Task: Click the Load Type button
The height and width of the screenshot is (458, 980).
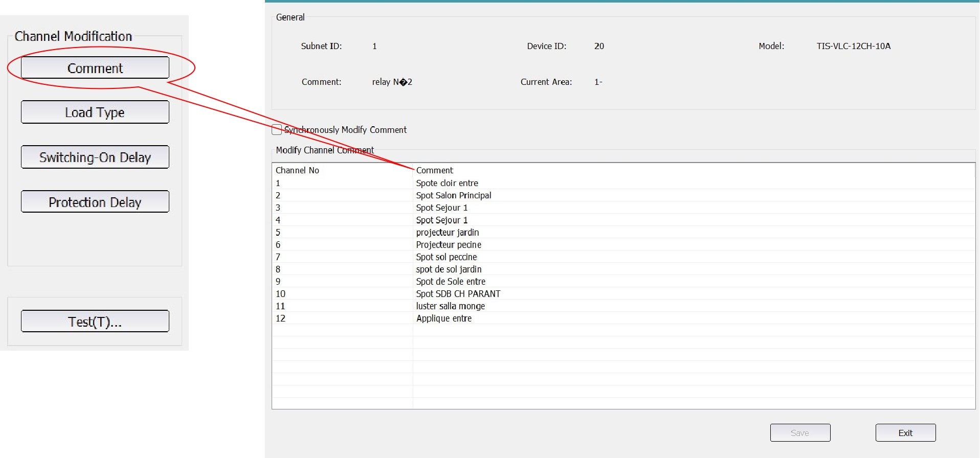Action: (95, 112)
